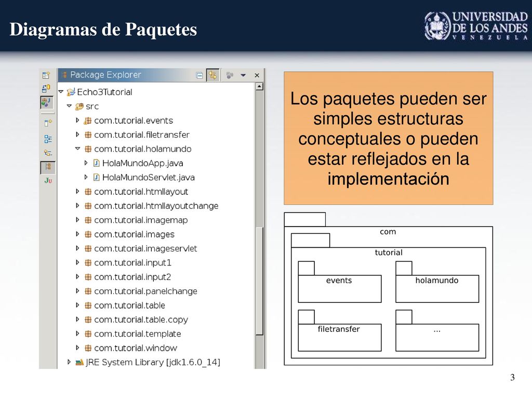Expand HolaMundoServlet.java node arrow

(86, 177)
